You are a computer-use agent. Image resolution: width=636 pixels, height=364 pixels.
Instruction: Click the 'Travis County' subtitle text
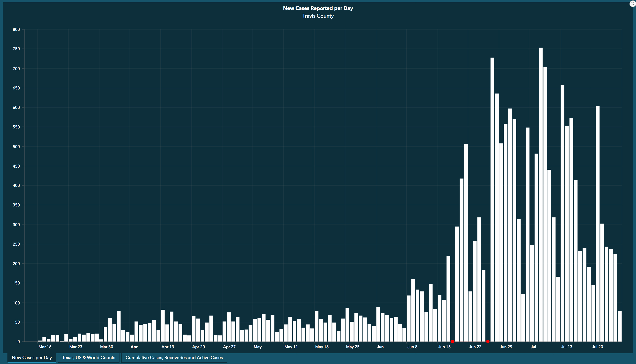pyautogui.click(x=318, y=16)
